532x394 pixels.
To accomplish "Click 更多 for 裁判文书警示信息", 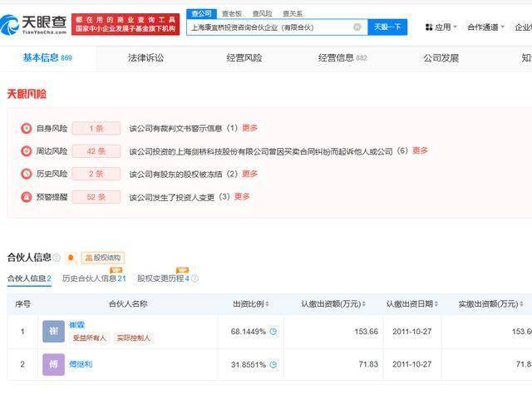I will pos(249,128).
